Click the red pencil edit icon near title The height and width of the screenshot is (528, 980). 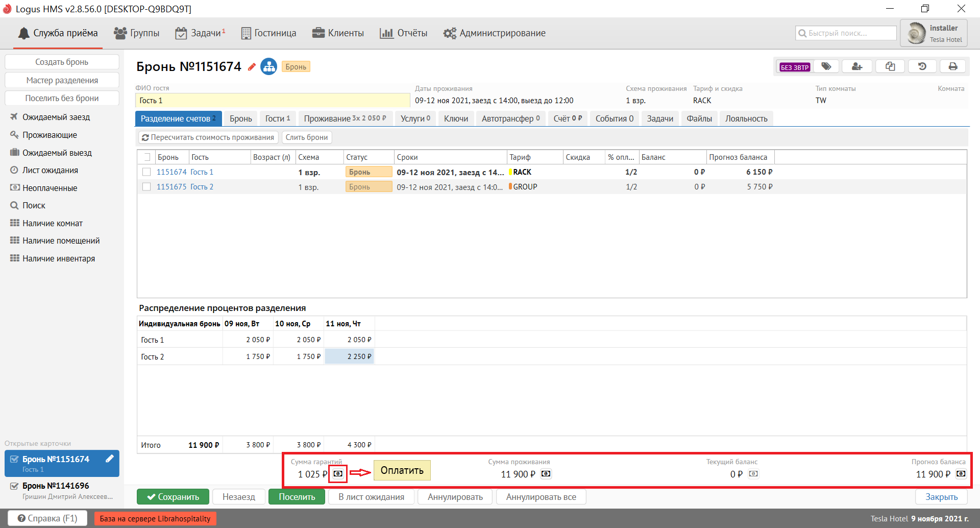pyautogui.click(x=252, y=67)
